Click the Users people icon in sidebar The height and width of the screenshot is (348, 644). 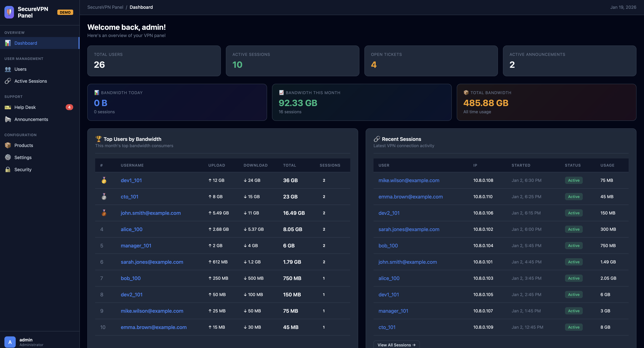tap(8, 69)
